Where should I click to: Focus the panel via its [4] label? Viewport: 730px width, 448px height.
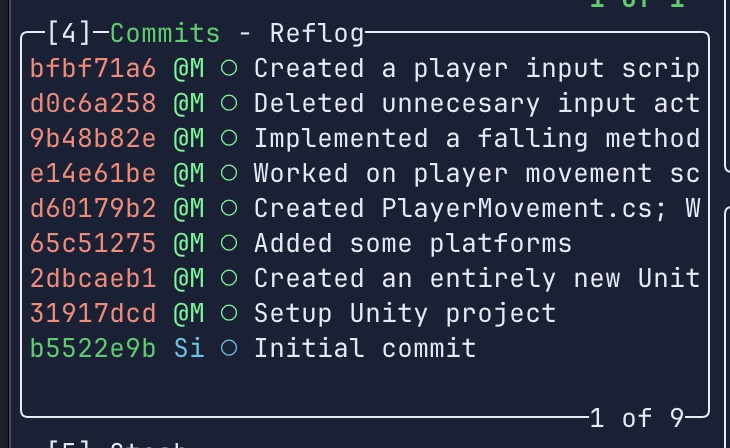[69, 33]
